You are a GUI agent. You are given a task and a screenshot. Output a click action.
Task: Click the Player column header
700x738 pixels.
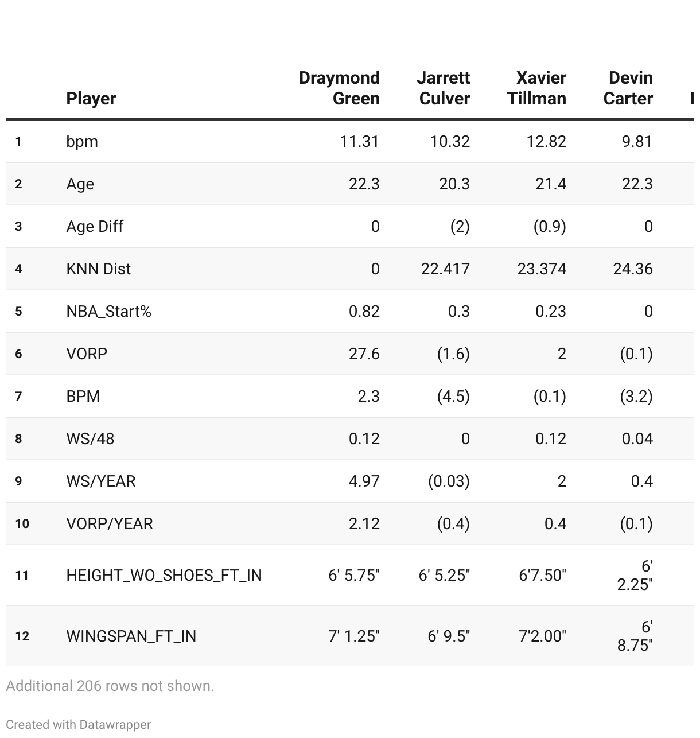coord(91,98)
